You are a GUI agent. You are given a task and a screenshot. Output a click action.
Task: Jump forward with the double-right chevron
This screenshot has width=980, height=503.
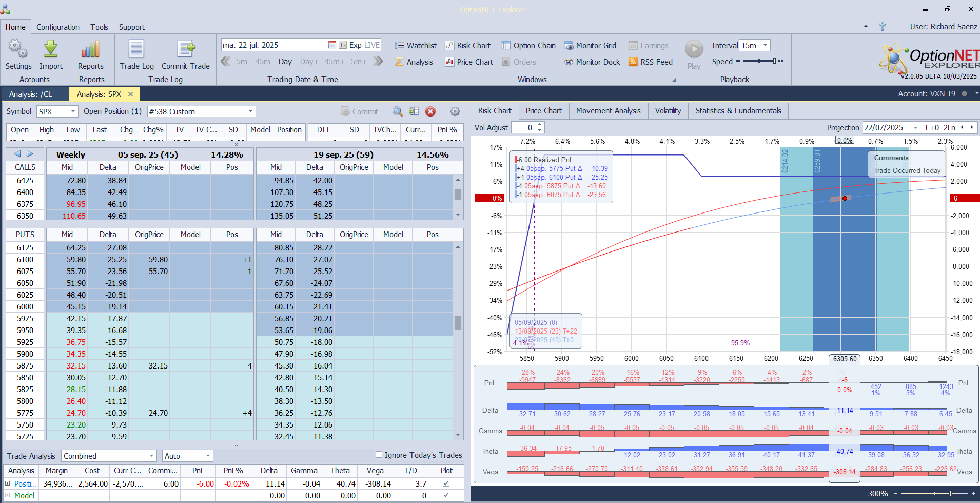(x=378, y=62)
